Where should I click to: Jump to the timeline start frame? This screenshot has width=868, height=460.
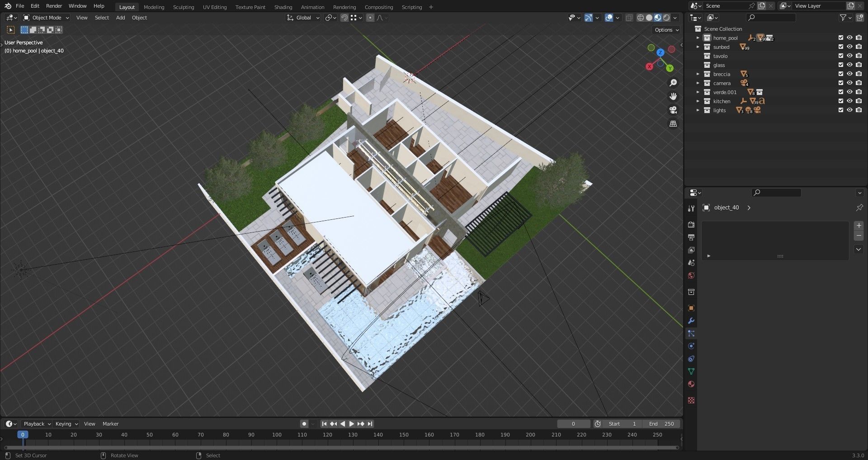coord(324,424)
